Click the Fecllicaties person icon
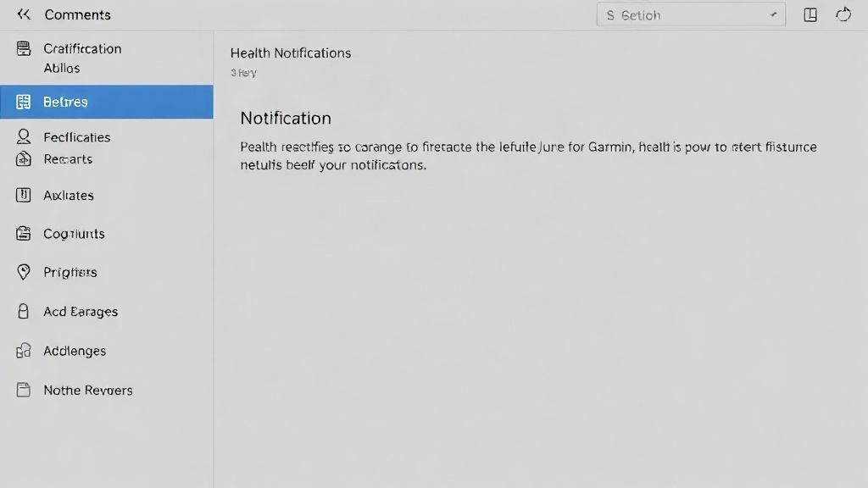This screenshot has height=488, width=868. (x=23, y=136)
